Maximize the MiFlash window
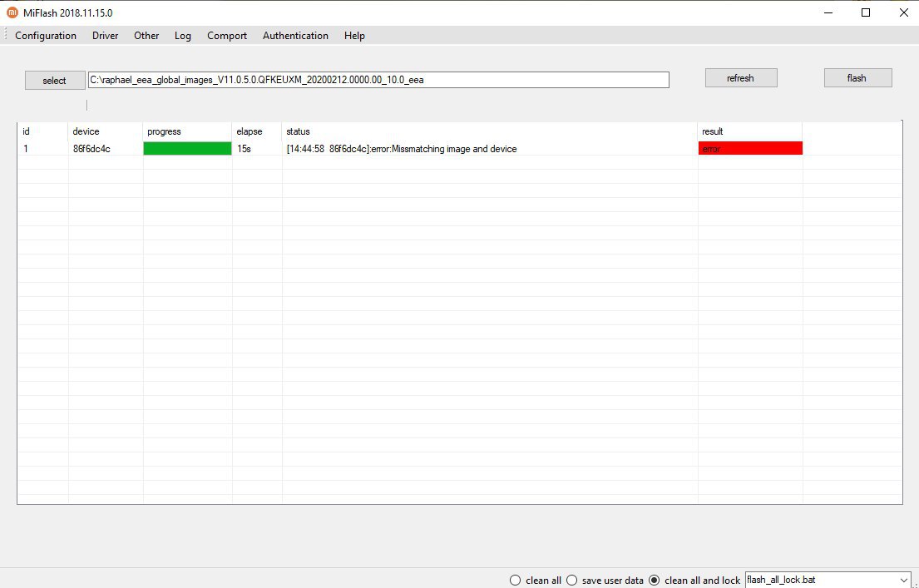Image resolution: width=919 pixels, height=588 pixels. pyautogui.click(x=866, y=13)
